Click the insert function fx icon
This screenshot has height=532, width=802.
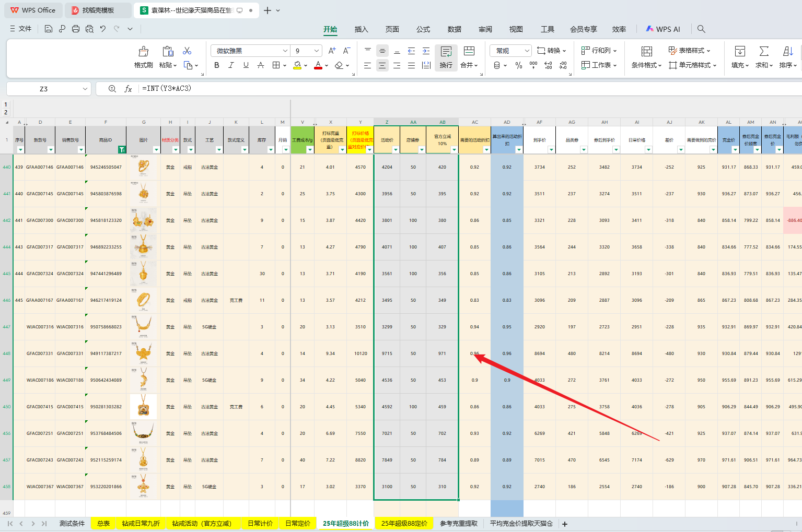point(128,89)
